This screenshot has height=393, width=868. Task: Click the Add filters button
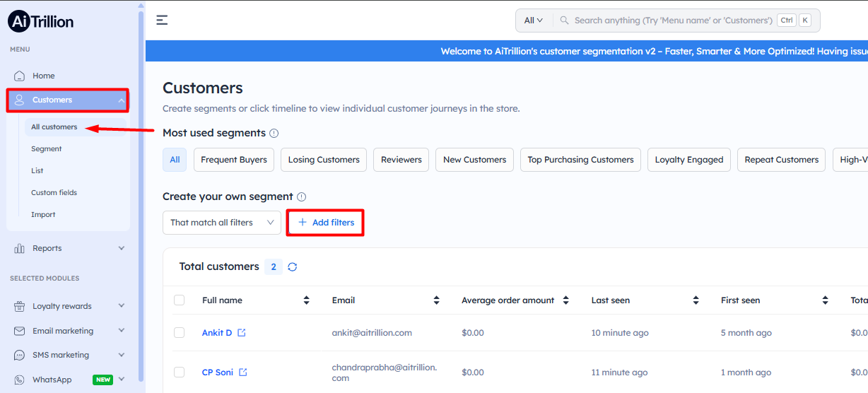[325, 223]
